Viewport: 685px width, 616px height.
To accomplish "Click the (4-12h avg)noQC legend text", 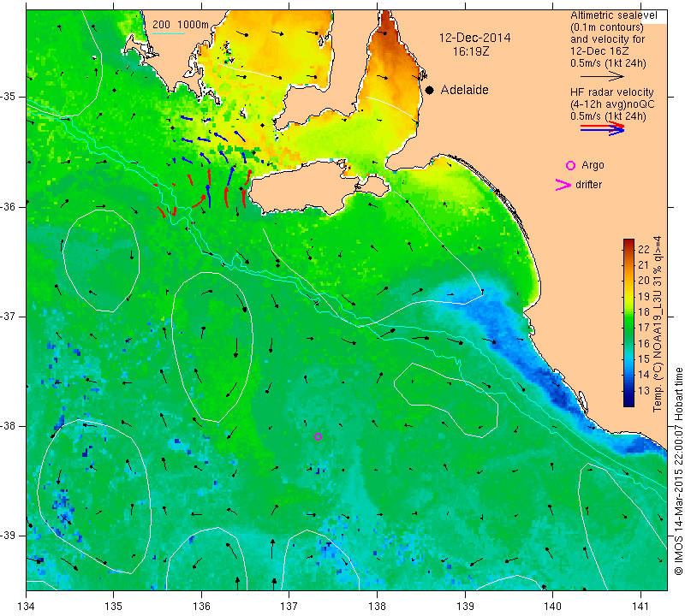I will [x=612, y=104].
